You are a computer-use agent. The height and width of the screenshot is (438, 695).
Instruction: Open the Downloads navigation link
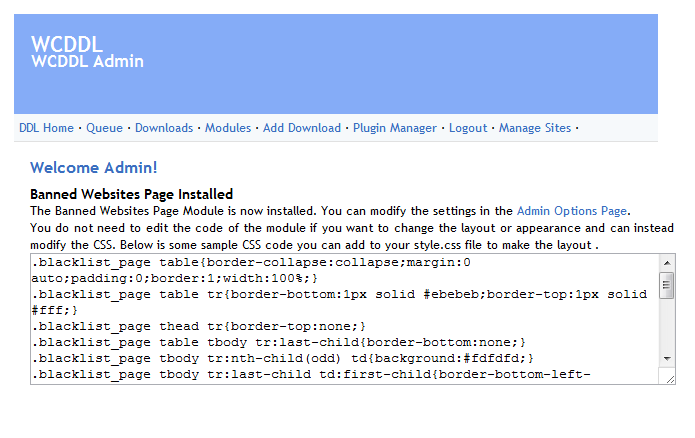[164, 128]
